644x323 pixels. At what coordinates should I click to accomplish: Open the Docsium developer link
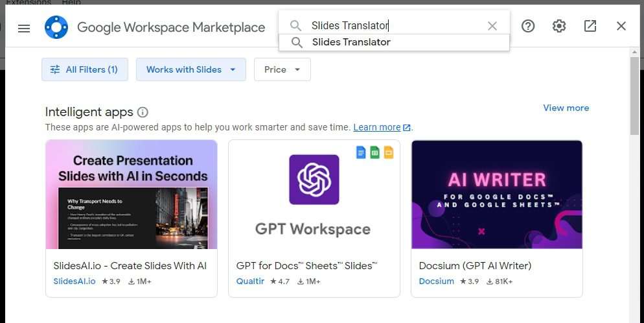(437, 281)
